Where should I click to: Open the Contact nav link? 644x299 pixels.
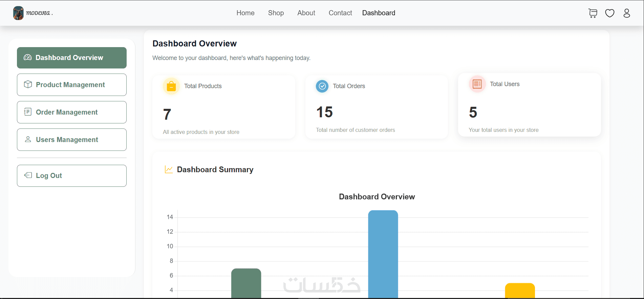tap(340, 13)
